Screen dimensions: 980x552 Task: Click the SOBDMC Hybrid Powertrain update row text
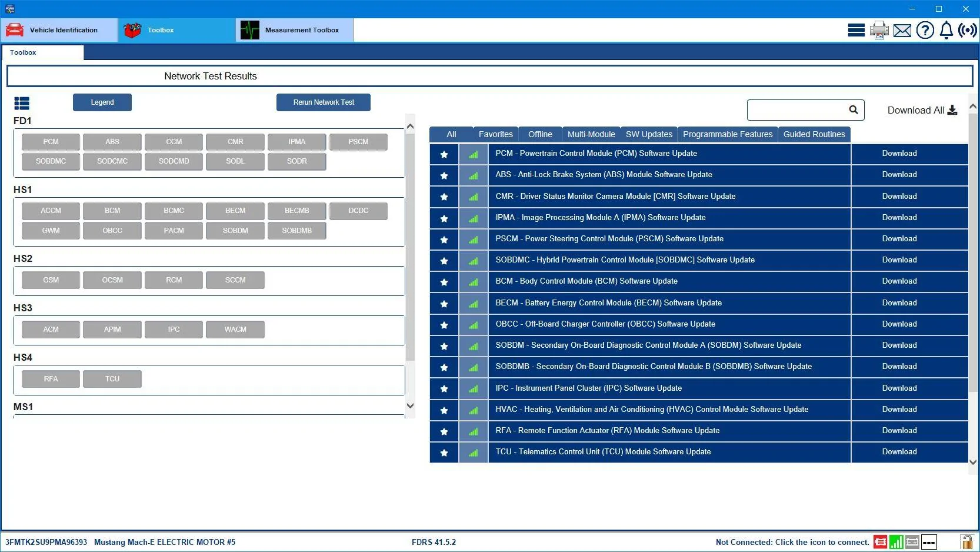[625, 260]
